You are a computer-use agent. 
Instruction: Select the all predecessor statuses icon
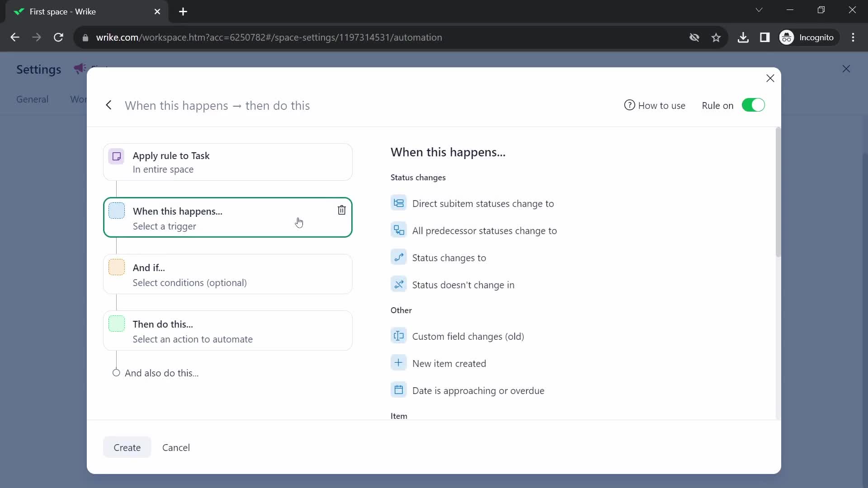398,230
